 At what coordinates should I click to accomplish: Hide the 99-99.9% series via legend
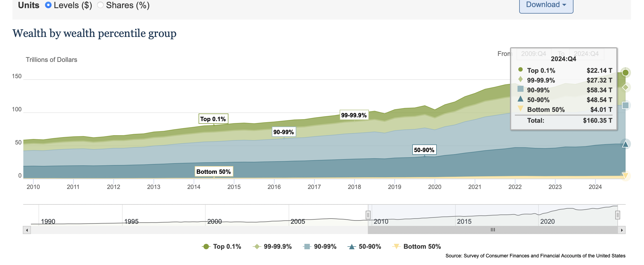pyautogui.click(x=272, y=247)
